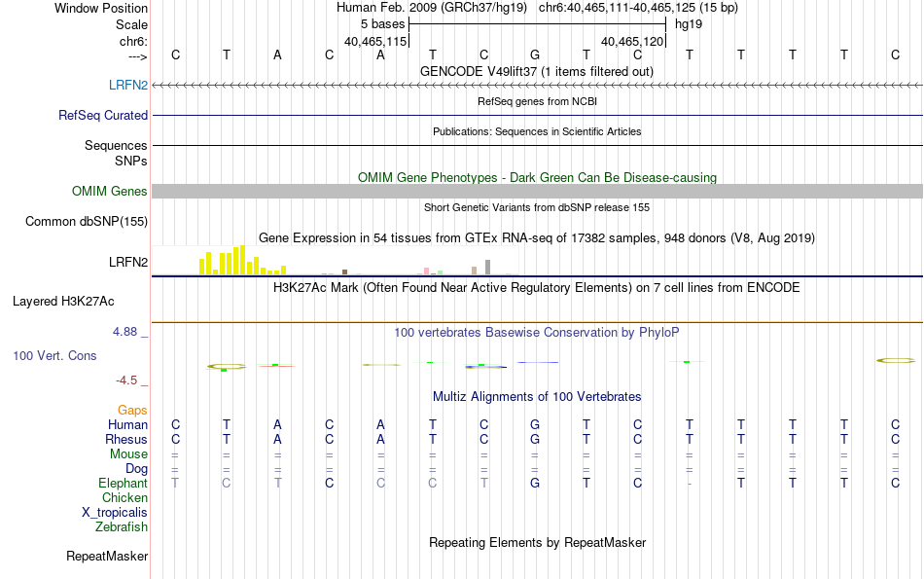Click the Human species row label
This screenshot has height=579, width=924.
coord(127,424)
